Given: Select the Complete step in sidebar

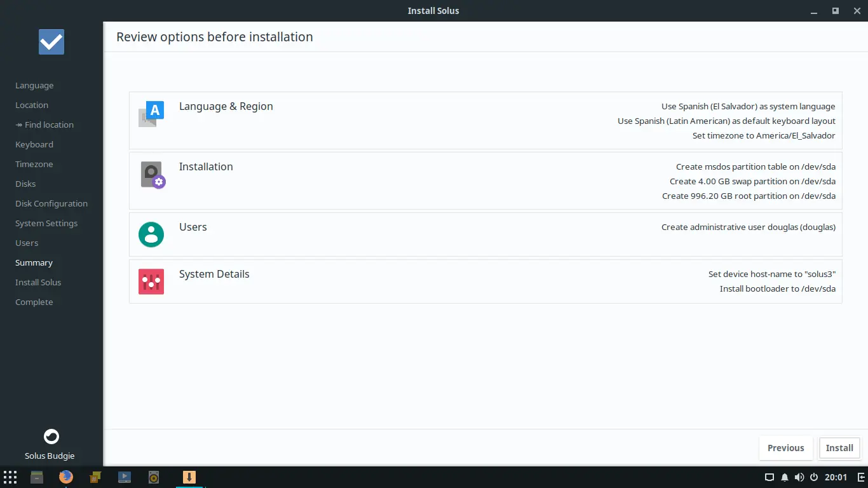Looking at the screenshot, I should (34, 302).
